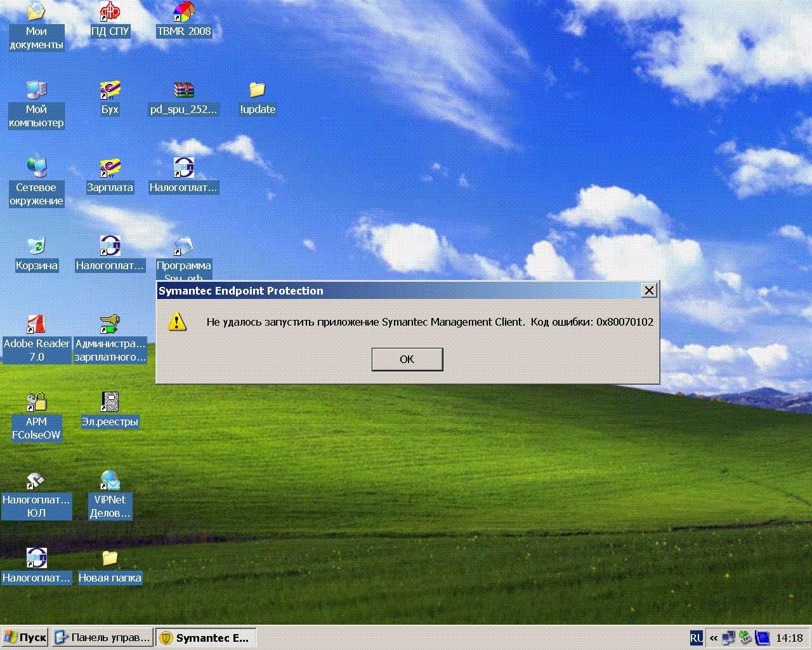Viewport: 812px width, 650px height.
Task: Select the Adobe Reader 7.0 shortcut
Action: pos(36,339)
